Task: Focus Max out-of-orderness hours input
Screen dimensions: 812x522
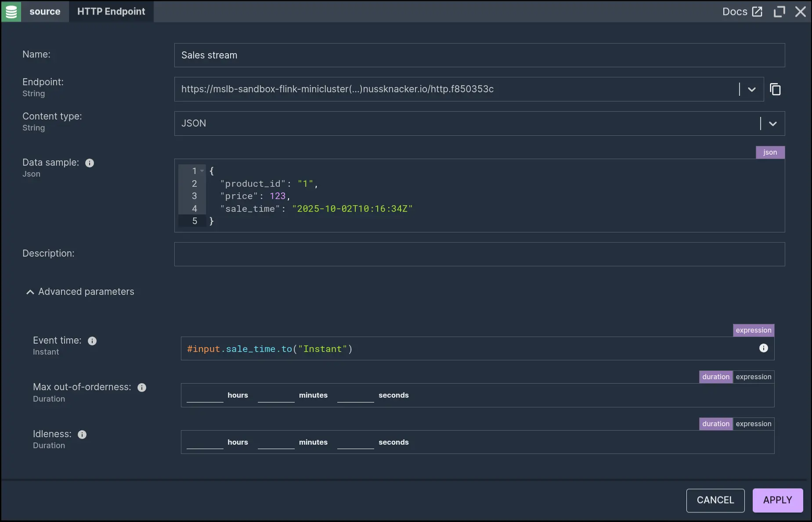Action: click(205, 395)
